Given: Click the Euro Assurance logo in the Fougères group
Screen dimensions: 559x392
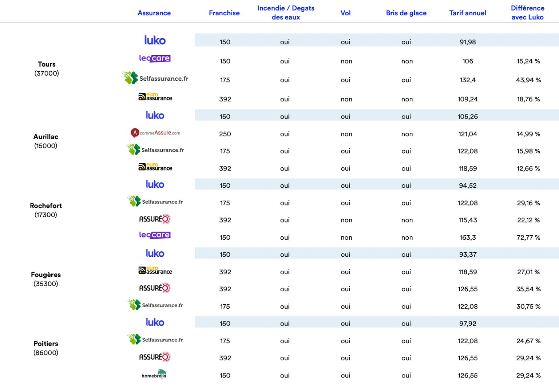Looking at the screenshot, I should 155,271.
